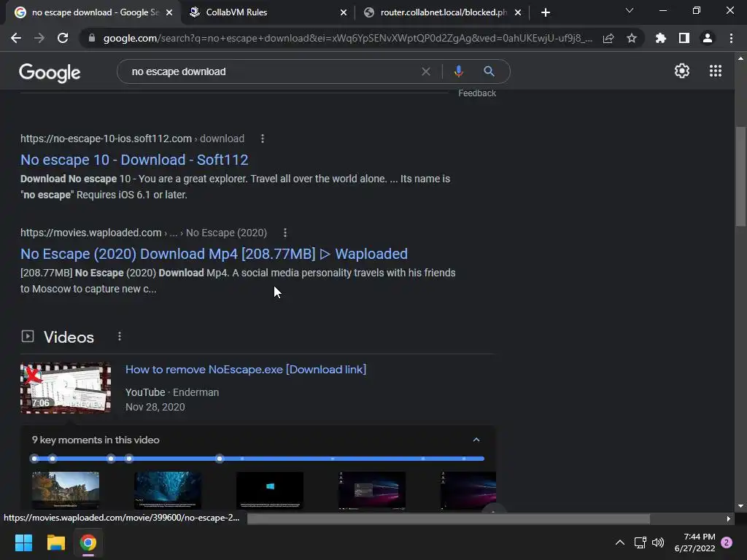Screen dimensions: 747x560
Task: Open network status tray icon
Action: pyautogui.click(x=640, y=542)
